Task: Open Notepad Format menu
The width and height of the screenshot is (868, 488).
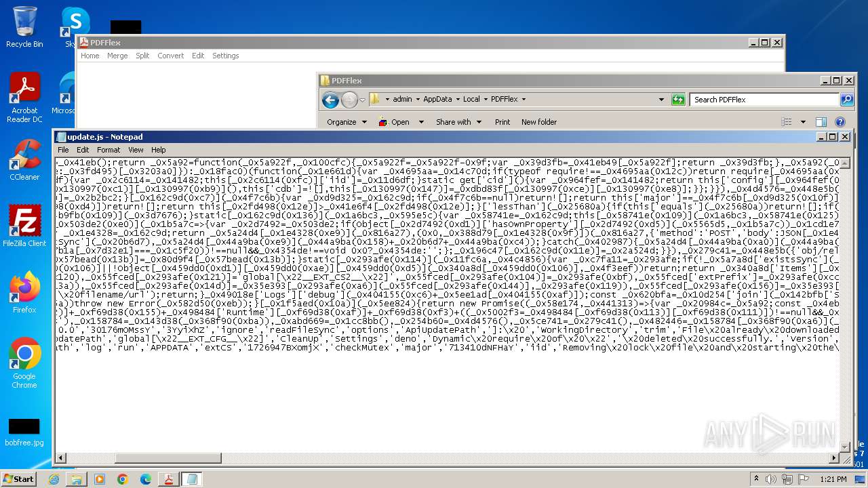Action: pos(108,150)
